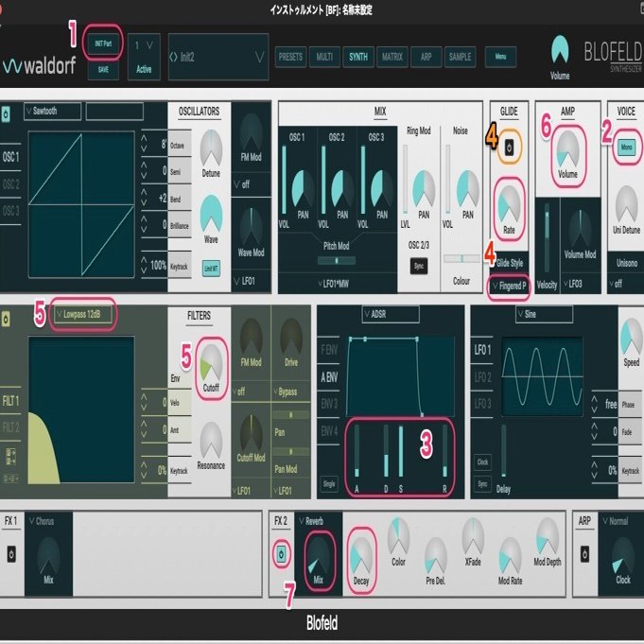Click the part number 1 Active selector
Viewport: 644px width, 644px height.
[144, 57]
